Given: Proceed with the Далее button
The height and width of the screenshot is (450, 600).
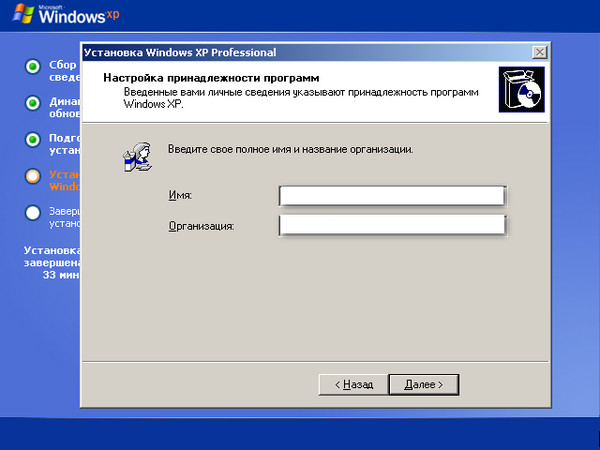Looking at the screenshot, I should (x=424, y=384).
